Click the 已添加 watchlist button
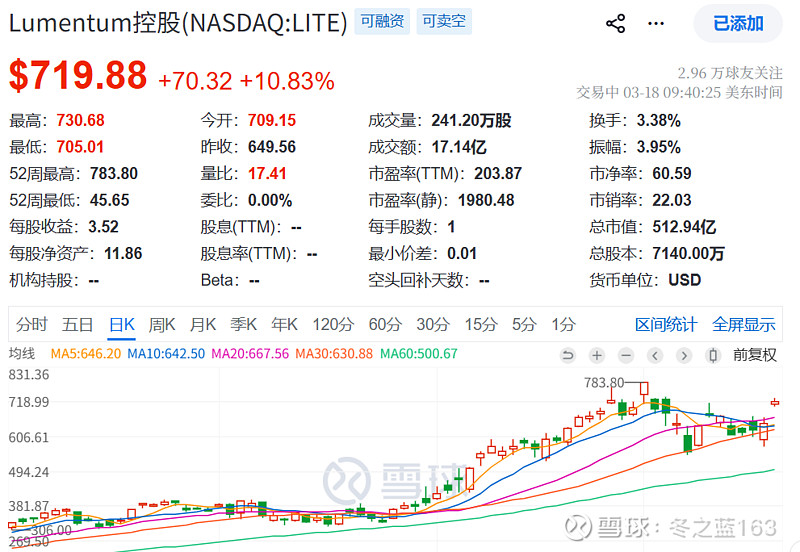The height and width of the screenshot is (552, 800). (x=738, y=23)
